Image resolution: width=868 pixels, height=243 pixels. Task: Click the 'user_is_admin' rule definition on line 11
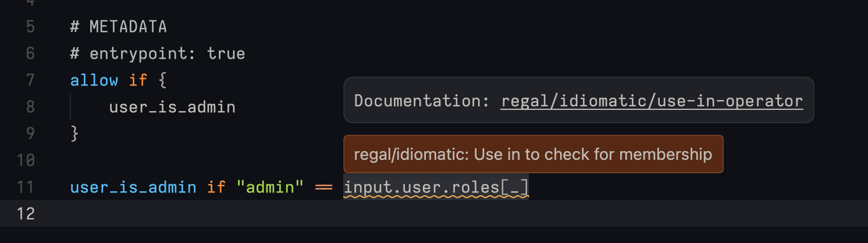pyautogui.click(x=133, y=188)
